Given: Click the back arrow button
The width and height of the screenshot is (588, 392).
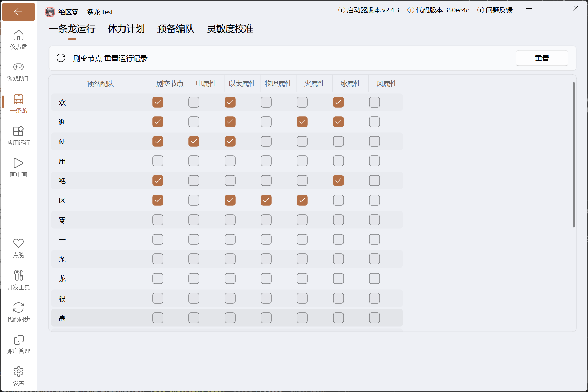Looking at the screenshot, I should click(x=19, y=12).
